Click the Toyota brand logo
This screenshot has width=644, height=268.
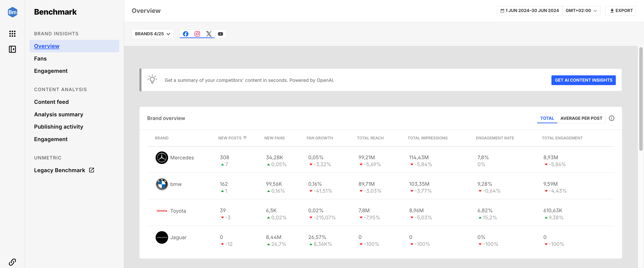point(162,211)
